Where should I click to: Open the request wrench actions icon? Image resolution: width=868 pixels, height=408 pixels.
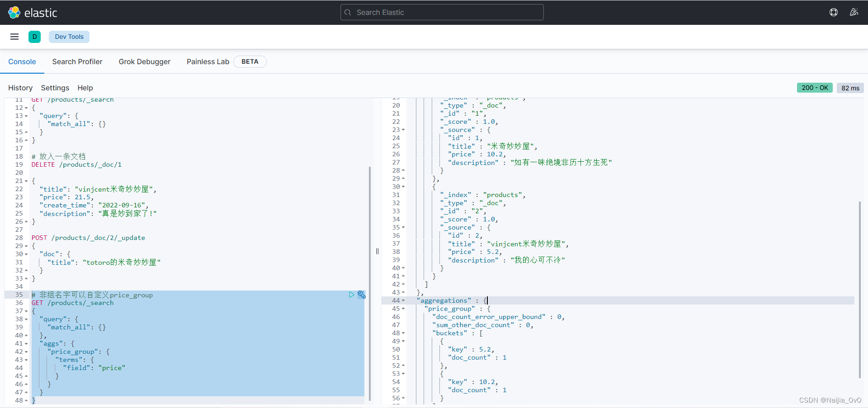361,295
